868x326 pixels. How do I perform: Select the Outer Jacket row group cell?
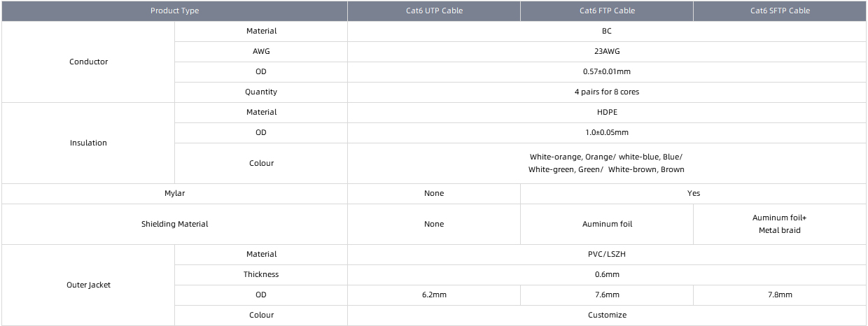point(88,285)
